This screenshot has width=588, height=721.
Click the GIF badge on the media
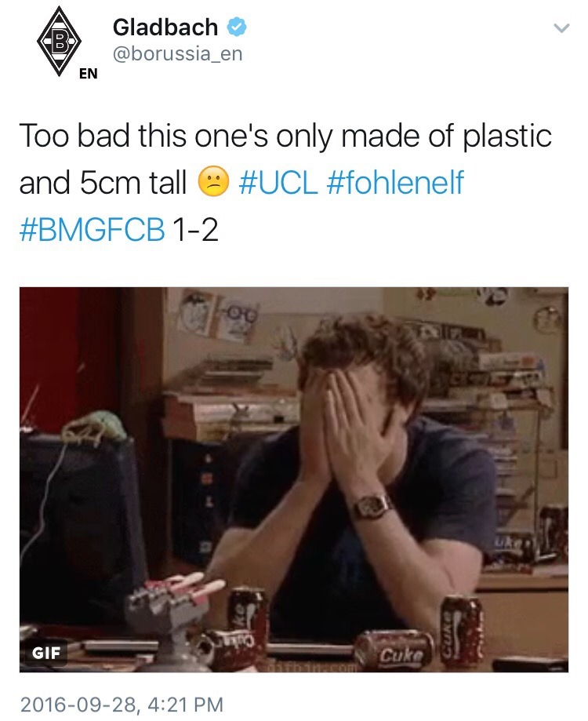(46, 653)
